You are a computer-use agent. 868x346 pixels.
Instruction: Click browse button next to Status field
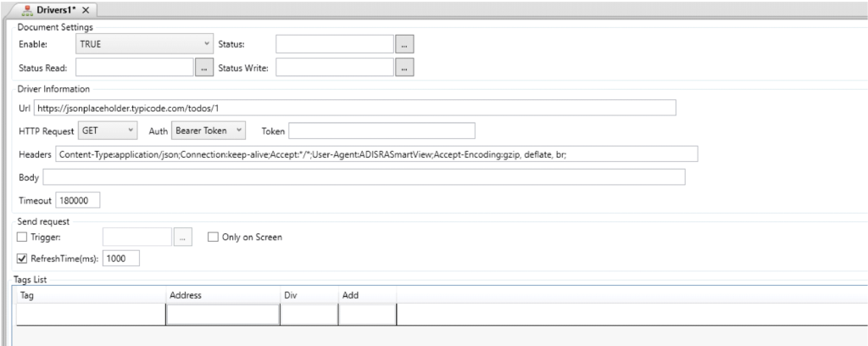click(x=405, y=43)
